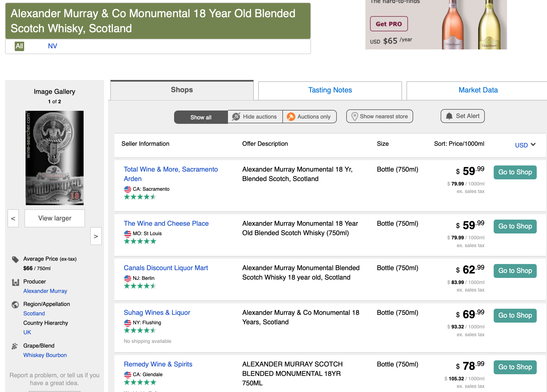Click Go to Shop for Canals Discount Liquor Mart
547x392 pixels.
tap(515, 271)
